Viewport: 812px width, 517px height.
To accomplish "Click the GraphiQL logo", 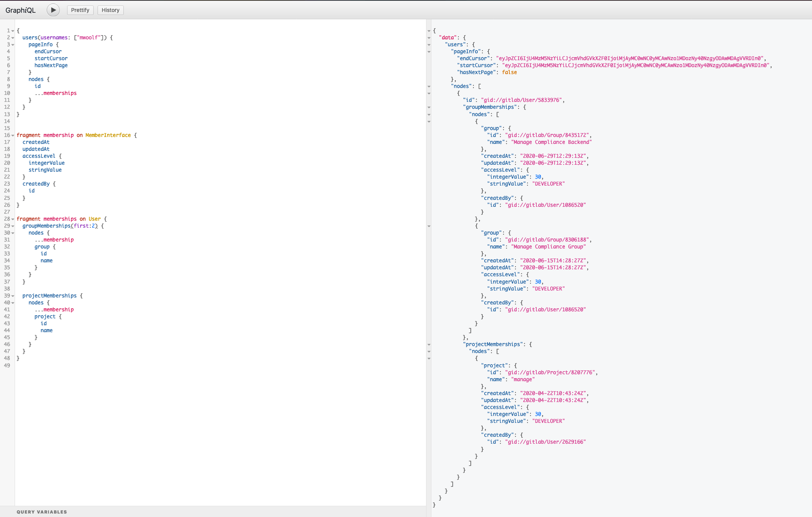I will [21, 10].
